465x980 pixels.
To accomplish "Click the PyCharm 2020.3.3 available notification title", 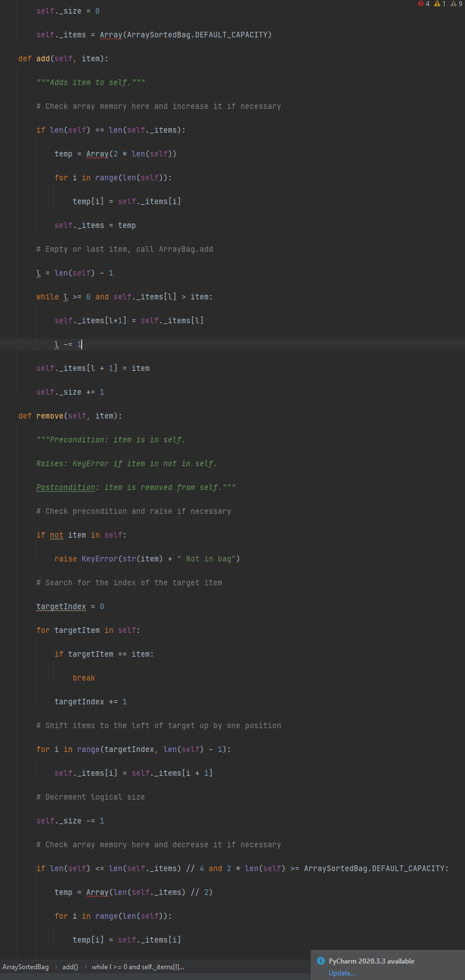I will (x=371, y=961).
